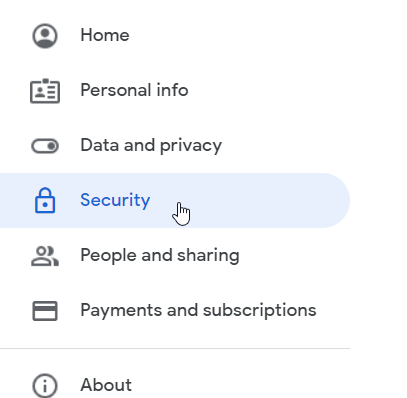Click the word 'Payments' in the navigation menu

click(x=121, y=311)
